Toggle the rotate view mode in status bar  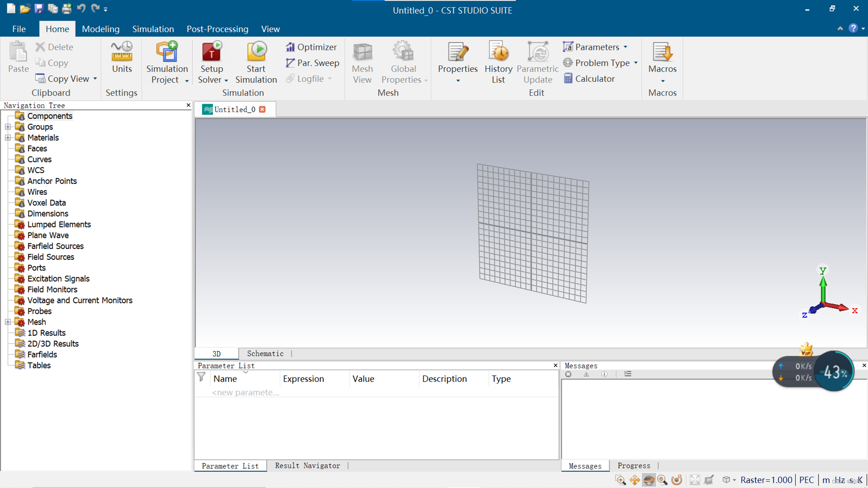[649, 480]
